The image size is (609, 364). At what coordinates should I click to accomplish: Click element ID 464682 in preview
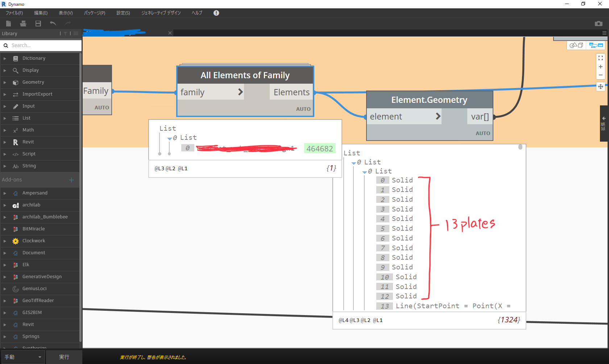pyautogui.click(x=320, y=148)
